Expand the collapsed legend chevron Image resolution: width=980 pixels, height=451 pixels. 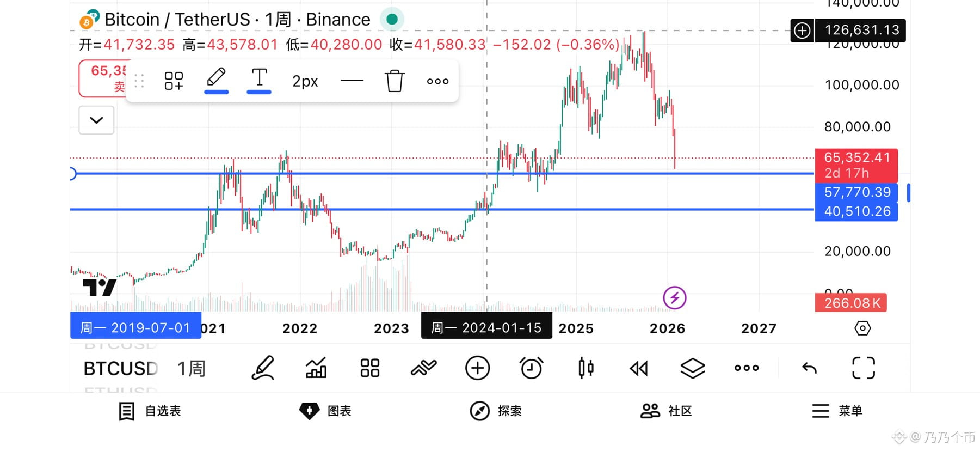tap(96, 120)
